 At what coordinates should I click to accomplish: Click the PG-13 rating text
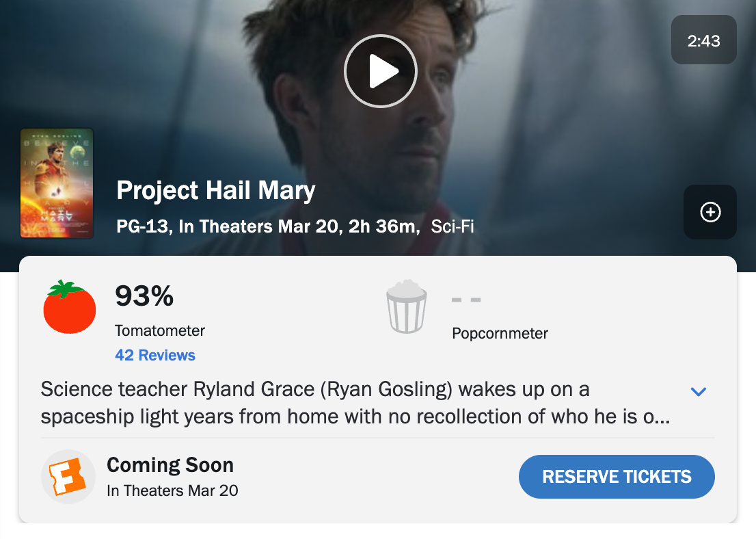pos(142,226)
